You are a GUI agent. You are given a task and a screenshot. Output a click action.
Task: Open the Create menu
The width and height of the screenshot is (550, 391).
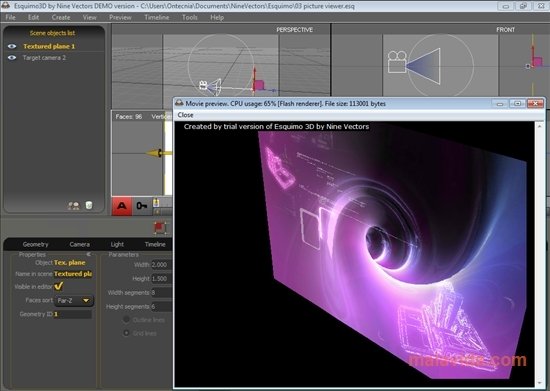pyautogui.click(x=61, y=17)
